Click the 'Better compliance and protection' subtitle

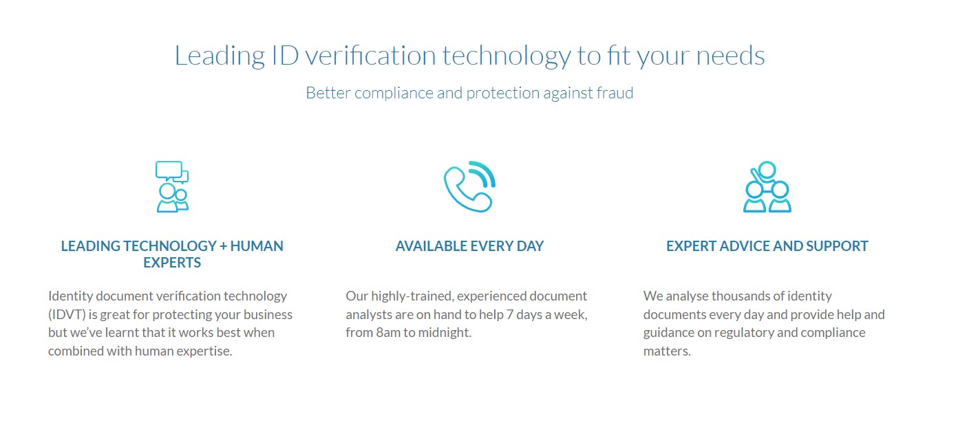pyautogui.click(x=469, y=93)
